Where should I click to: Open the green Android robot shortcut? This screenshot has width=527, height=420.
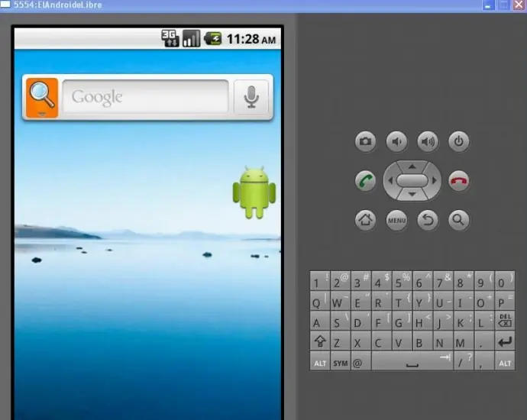click(254, 192)
